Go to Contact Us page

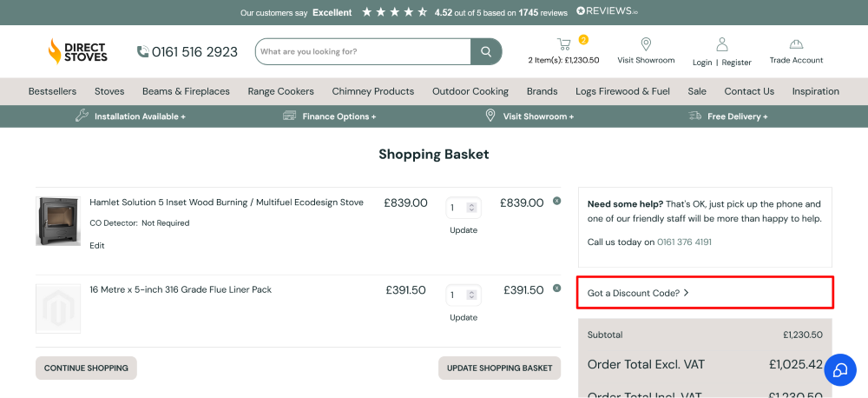click(749, 91)
